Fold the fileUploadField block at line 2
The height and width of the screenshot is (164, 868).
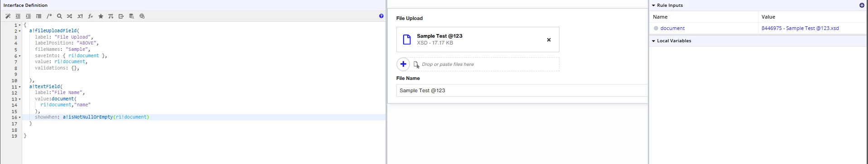(20, 31)
